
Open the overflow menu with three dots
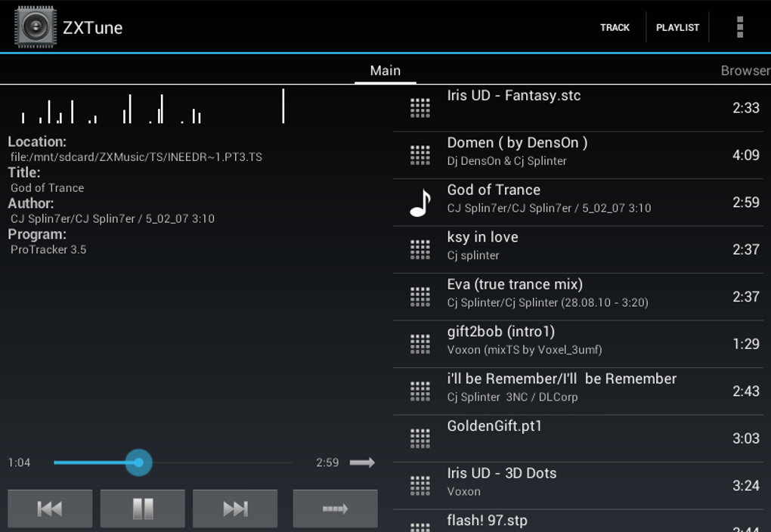pos(738,26)
